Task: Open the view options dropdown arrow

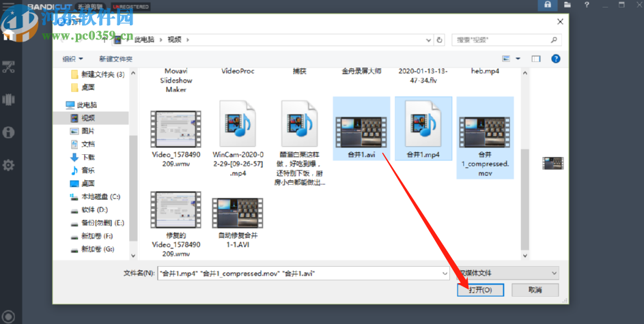Action: pos(518,59)
